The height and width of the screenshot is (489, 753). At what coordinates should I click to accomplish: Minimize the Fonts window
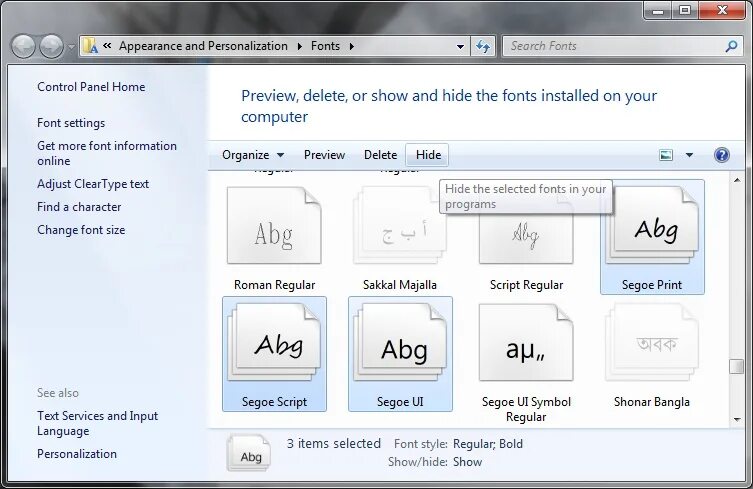point(658,11)
